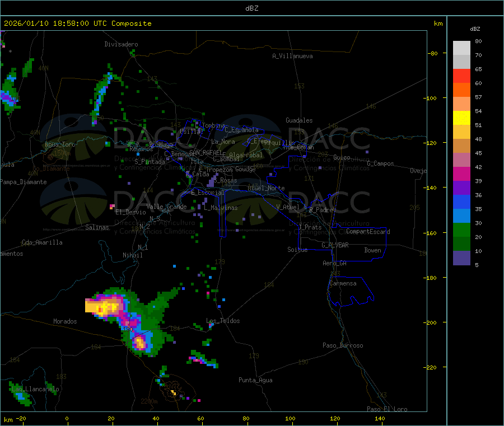504x426 pixels.
Task: Select the 5-10 dBZ dark violet swatch
Action: 461,258
